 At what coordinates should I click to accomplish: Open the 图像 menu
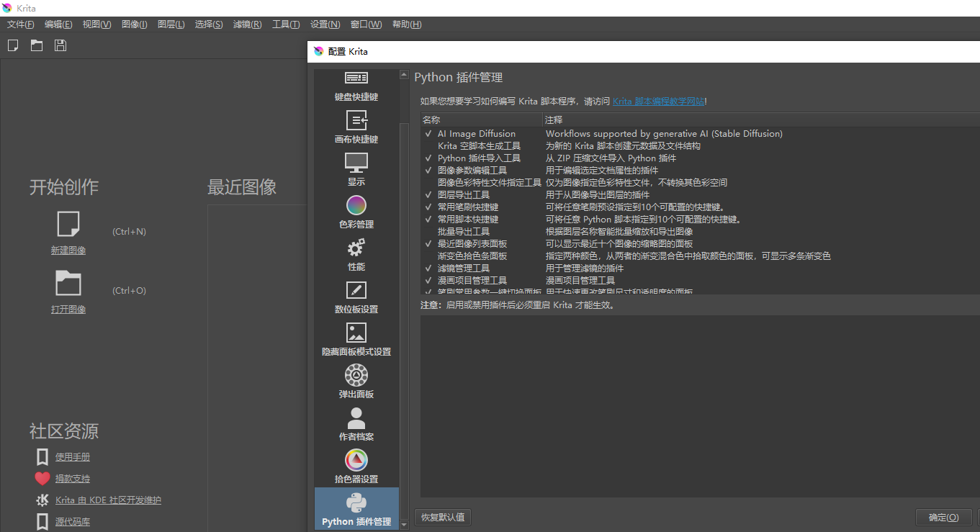point(135,24)
